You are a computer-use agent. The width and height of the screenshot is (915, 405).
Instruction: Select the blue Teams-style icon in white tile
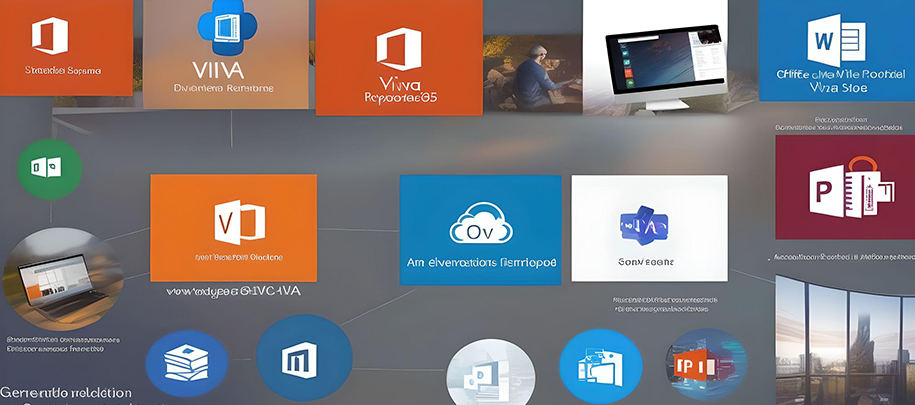coord(645,226)
